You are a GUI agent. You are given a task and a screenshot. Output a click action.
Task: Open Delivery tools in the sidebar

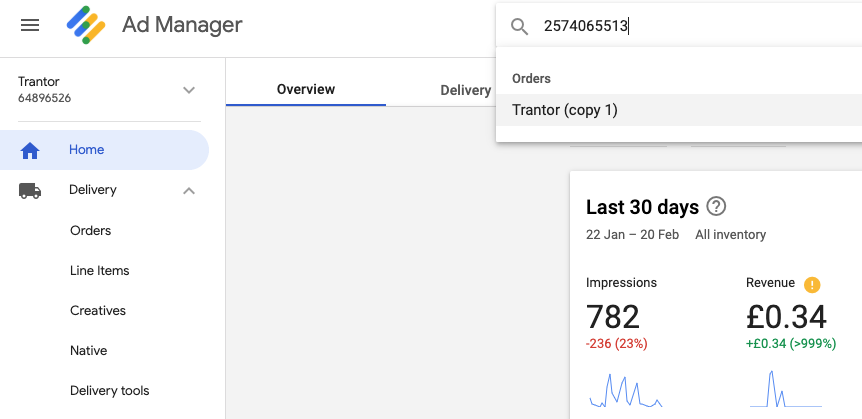pos(109,391)
